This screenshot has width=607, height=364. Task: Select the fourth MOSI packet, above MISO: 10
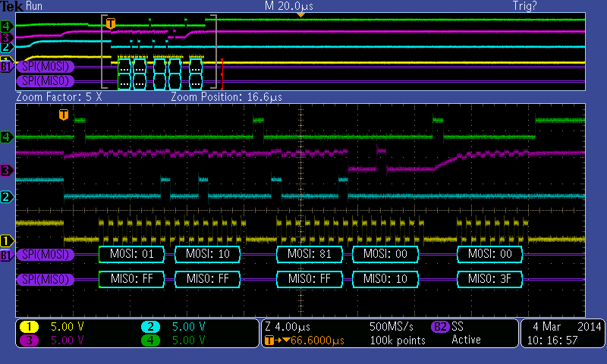[385, 254]
